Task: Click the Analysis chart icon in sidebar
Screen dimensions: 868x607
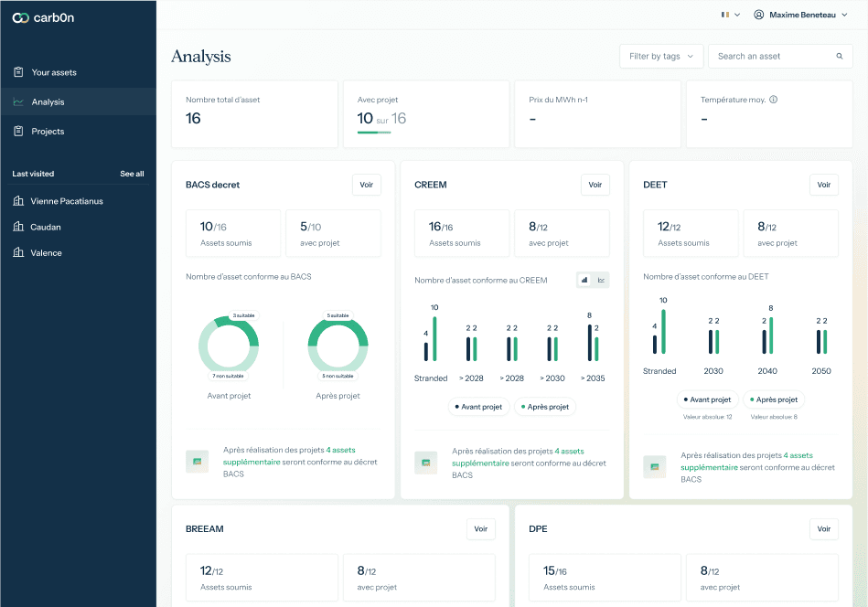Action: (x=18, y=101)
